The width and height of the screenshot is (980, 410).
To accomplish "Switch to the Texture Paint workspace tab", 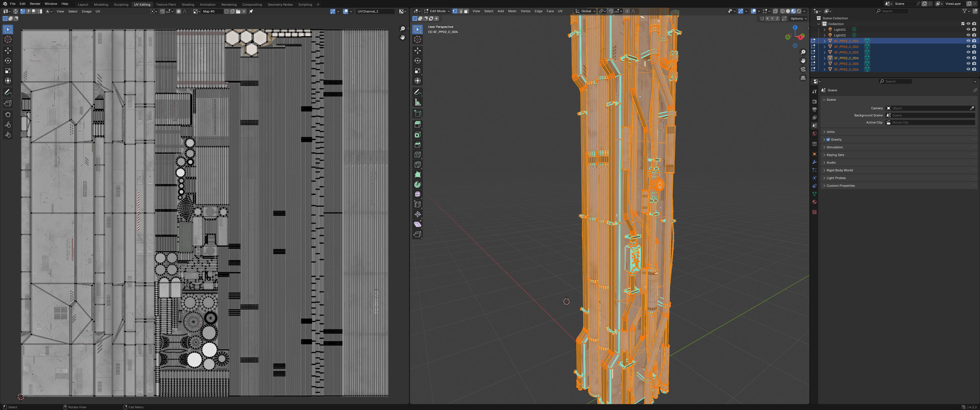I will (166, 5).
